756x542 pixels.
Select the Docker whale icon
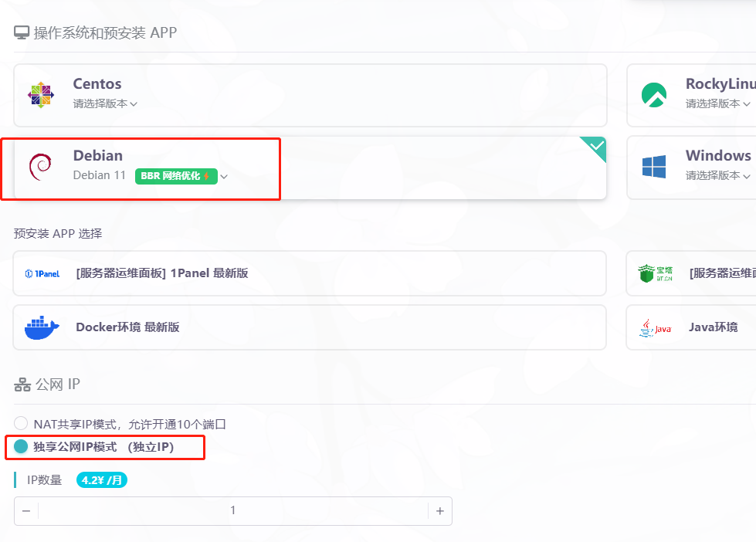coord(41,327)
